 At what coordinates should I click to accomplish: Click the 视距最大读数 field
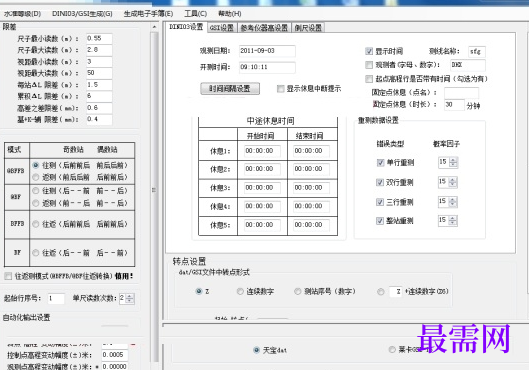tap(99, 73)
